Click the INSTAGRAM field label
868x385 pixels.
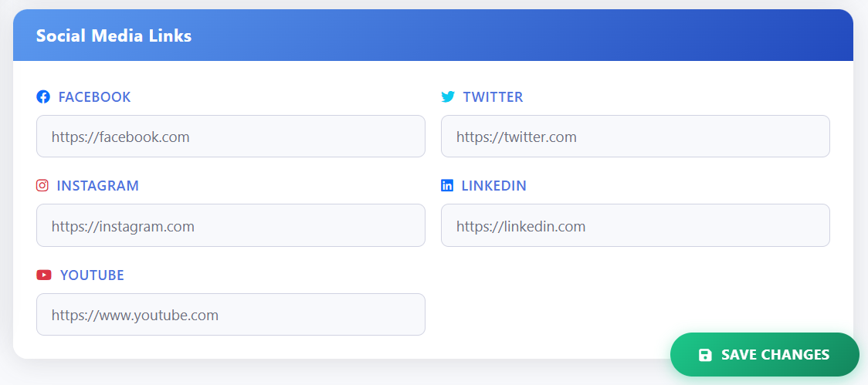(x=97, y=186)
